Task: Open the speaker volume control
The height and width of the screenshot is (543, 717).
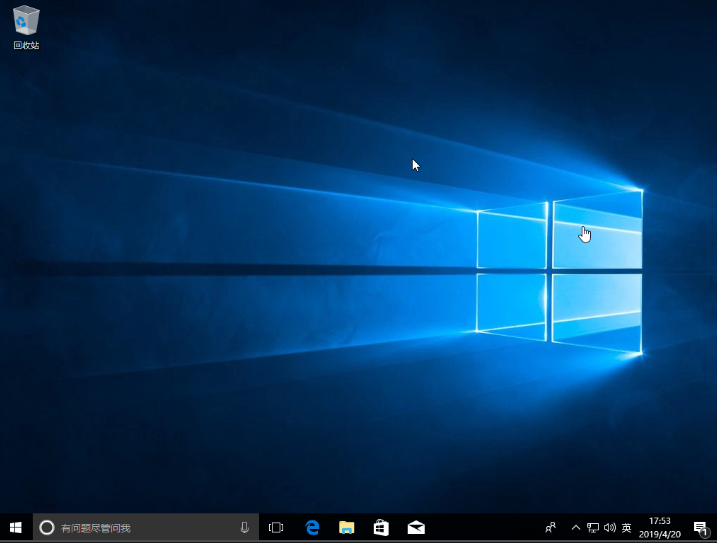Action: (609, 527)
